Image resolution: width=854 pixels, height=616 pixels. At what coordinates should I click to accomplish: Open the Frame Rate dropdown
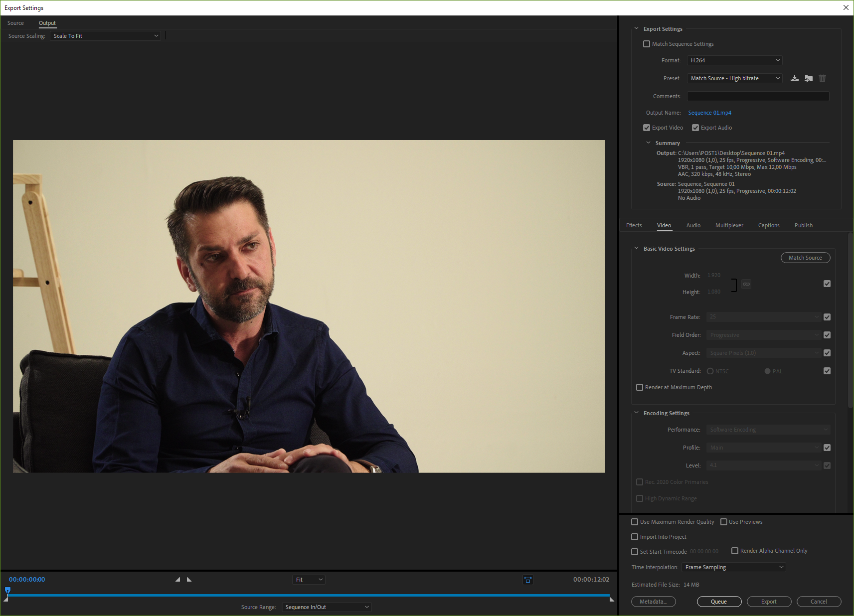tap(763, 317)
